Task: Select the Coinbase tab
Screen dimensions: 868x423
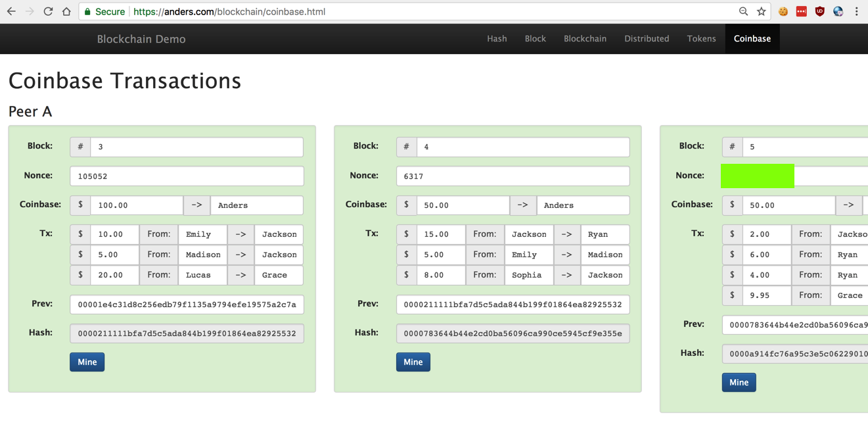Action: 752,39
